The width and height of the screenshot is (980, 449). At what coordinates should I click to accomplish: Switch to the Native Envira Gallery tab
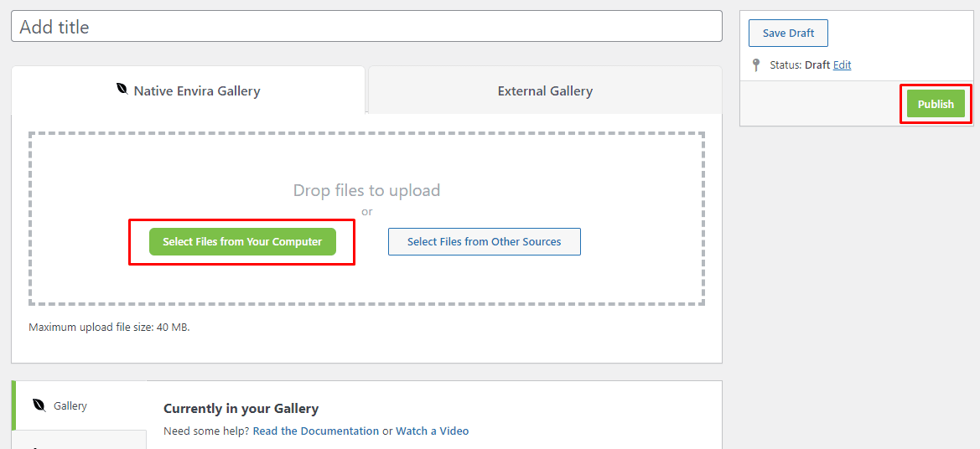point(188,90)
